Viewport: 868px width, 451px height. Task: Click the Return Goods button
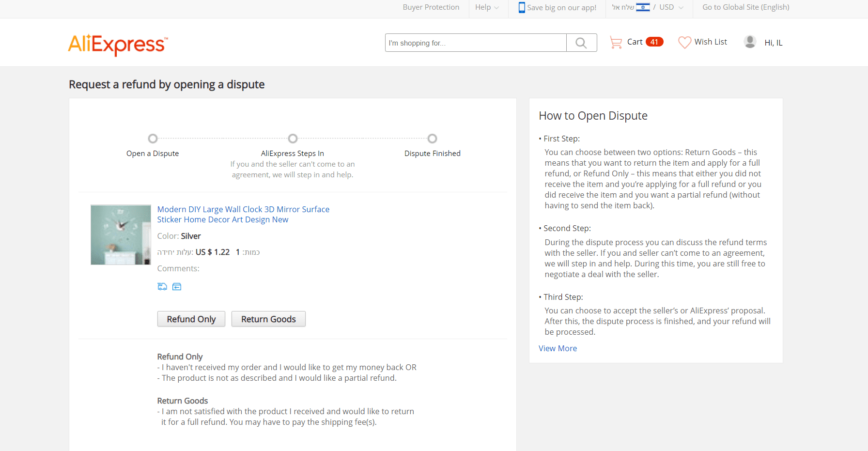268,319
